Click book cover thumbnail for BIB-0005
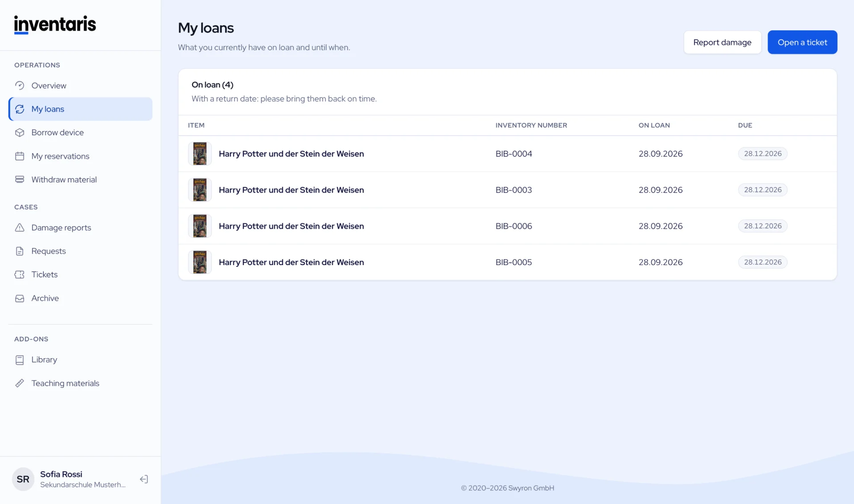 tap(200, 262)
